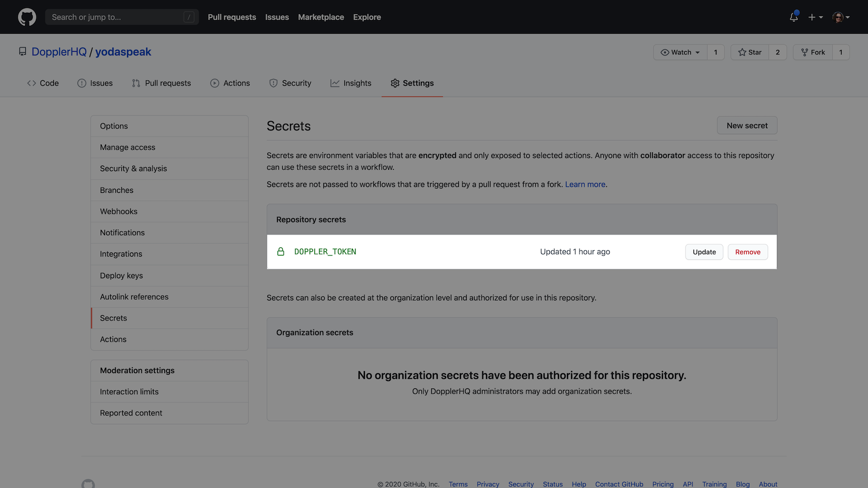Open Deploy keys settings
The width and height of the screenshot is (868, 488).
coord(170,276)
